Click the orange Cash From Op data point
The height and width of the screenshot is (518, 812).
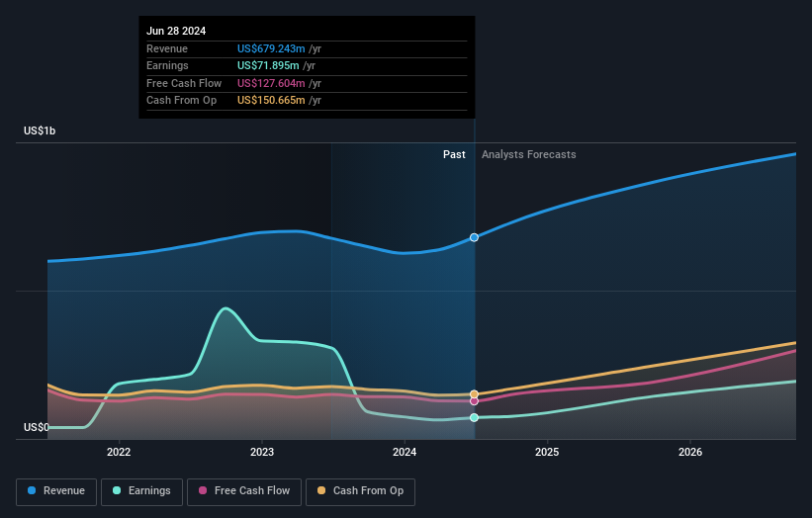point(474,394)
